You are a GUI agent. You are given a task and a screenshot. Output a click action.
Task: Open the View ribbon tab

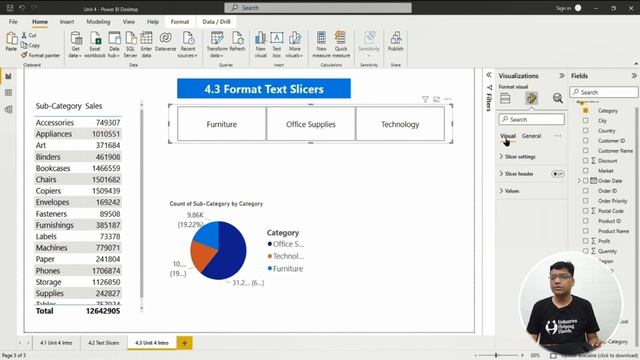129,22
